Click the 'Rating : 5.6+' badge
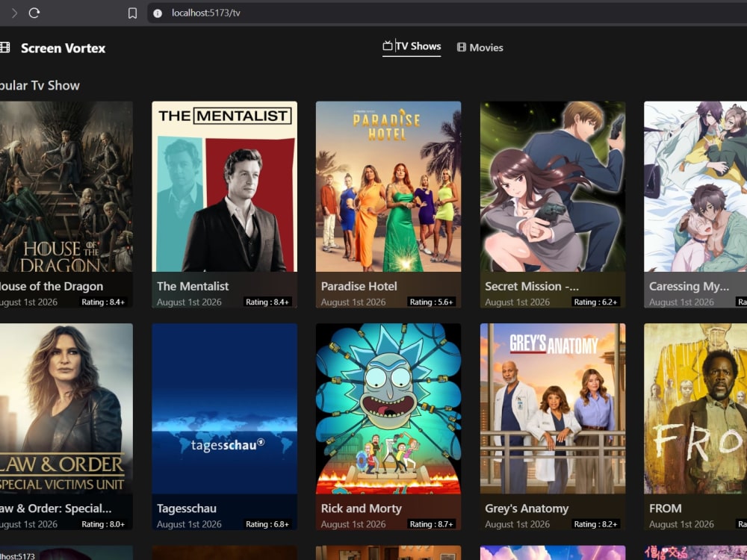Screen dimensions: 747x560 pos(431,302)
